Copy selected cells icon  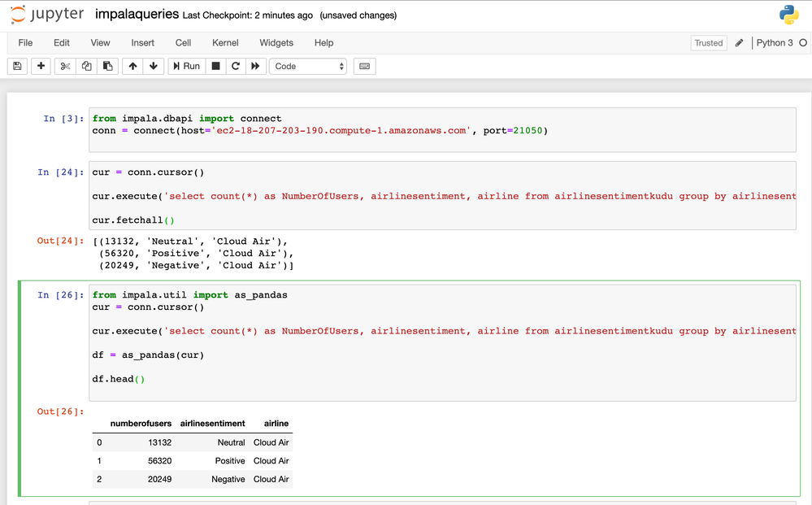87,66
